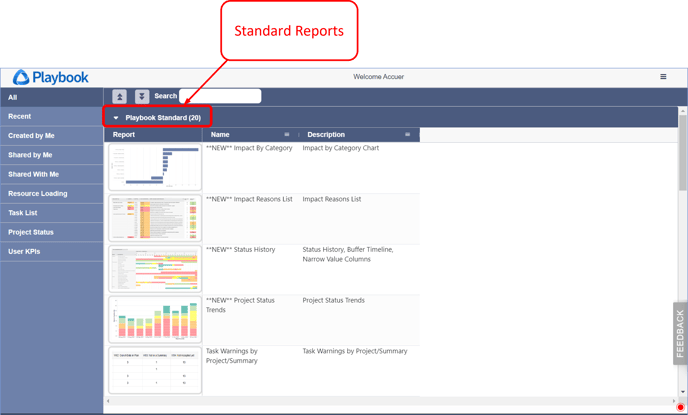Click the name "**NEW** Status History"
Image resolution: width=688 pixels, height=415 pixels.
point(240,250)
